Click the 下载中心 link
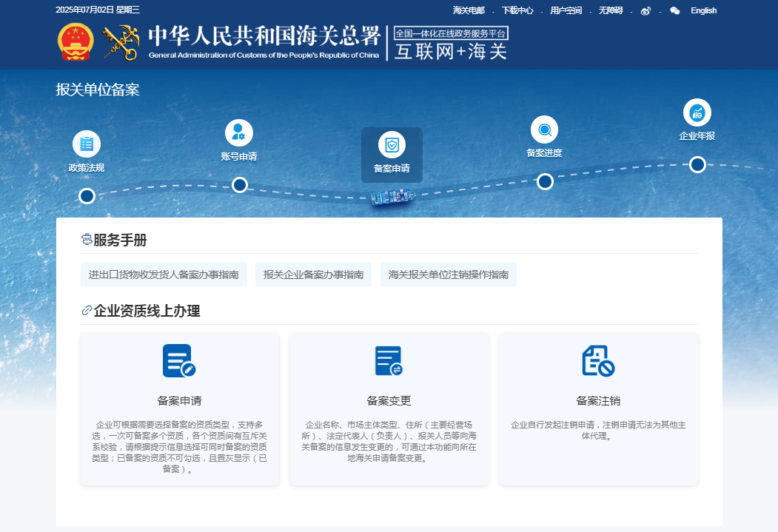 pyautogui.click(x=520, y=11)
